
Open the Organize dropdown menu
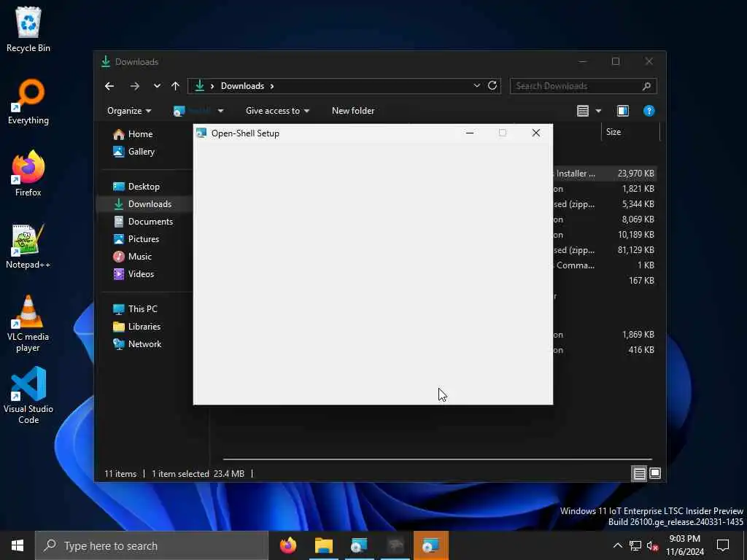tap(129, 111)
